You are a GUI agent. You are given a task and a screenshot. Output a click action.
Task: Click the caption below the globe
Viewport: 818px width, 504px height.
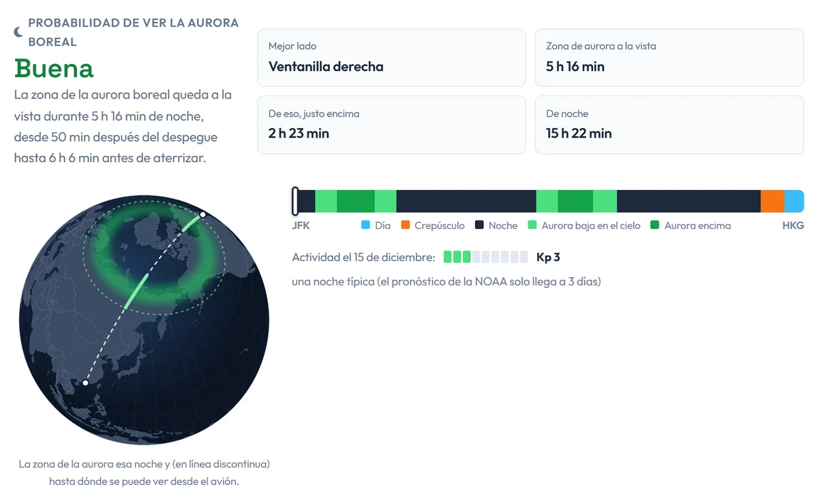click(144, 473)
